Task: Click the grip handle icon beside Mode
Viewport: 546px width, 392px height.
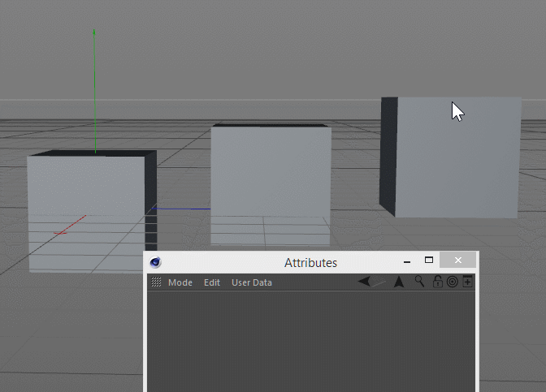Action: click(156, 282)
